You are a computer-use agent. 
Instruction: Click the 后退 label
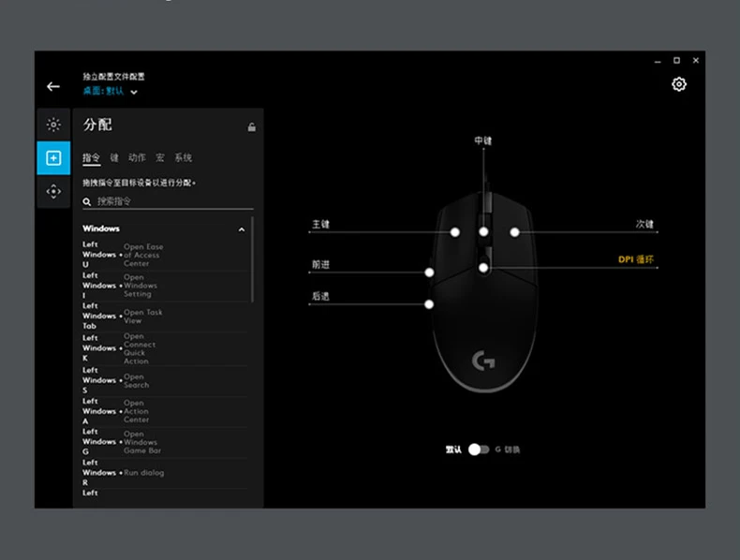pos(320,296)
